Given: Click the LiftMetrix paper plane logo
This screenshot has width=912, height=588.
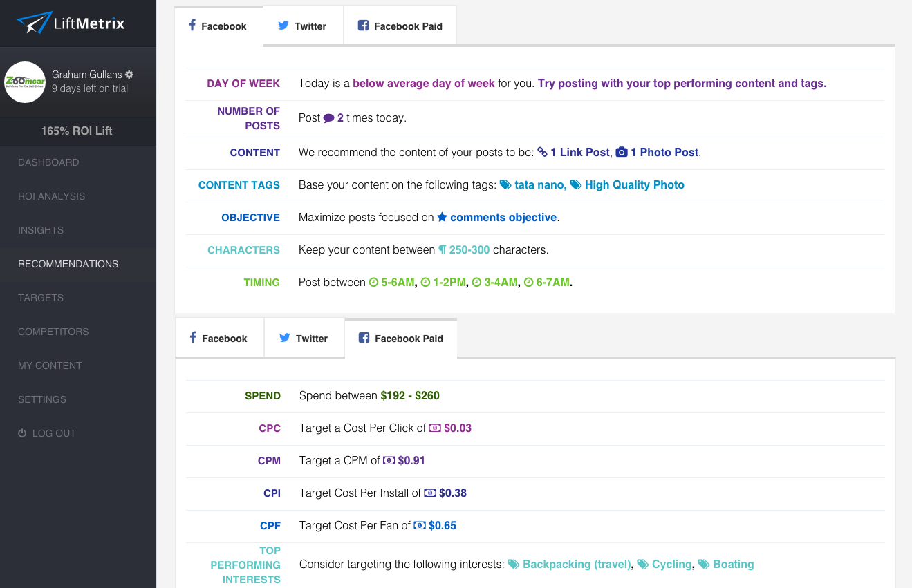Looking at the screenshot, I should (x=34, y=23).
